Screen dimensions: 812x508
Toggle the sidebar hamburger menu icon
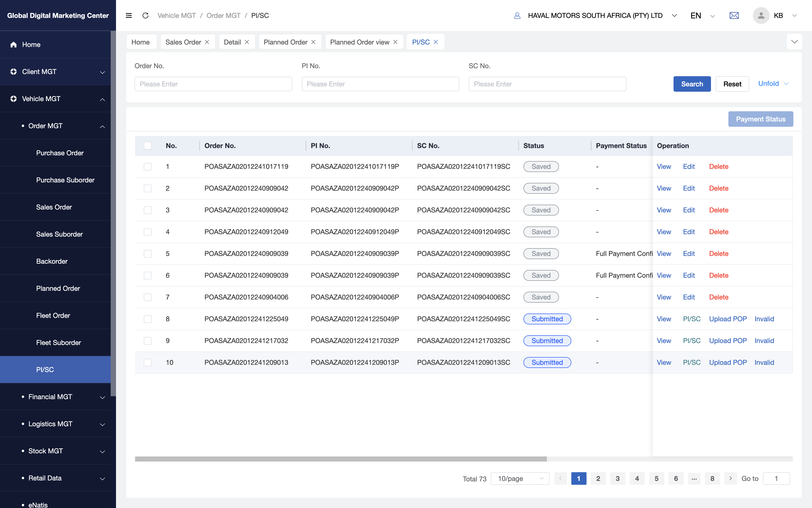tap(129, 15)
